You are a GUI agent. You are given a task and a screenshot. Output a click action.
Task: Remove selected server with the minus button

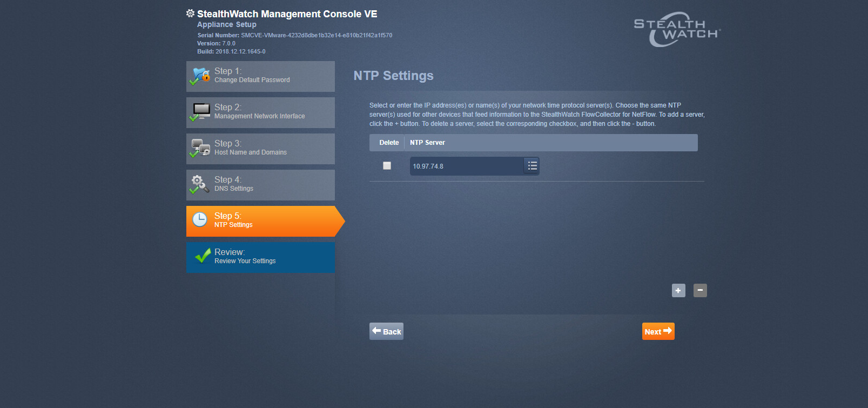(x=700, y=291)
